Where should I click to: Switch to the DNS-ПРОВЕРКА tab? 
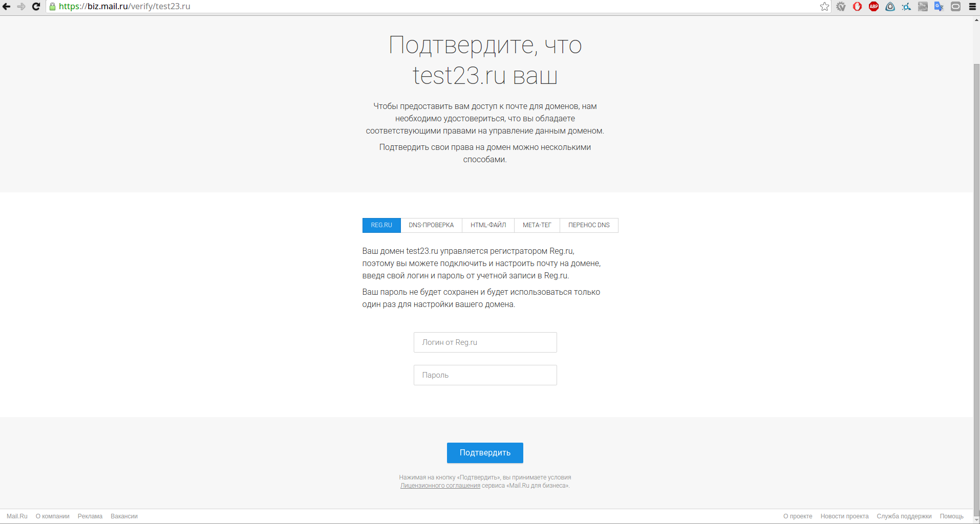pyautogui.click(x=431, y=225)
